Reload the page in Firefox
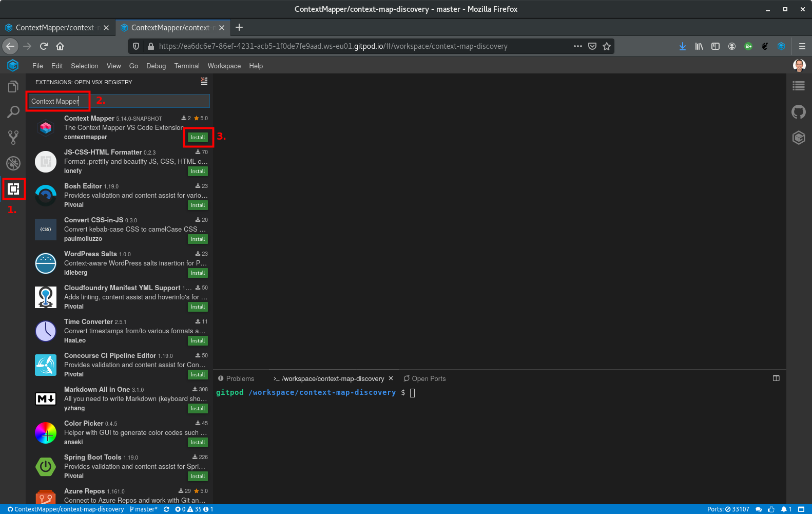 point(44,46)
